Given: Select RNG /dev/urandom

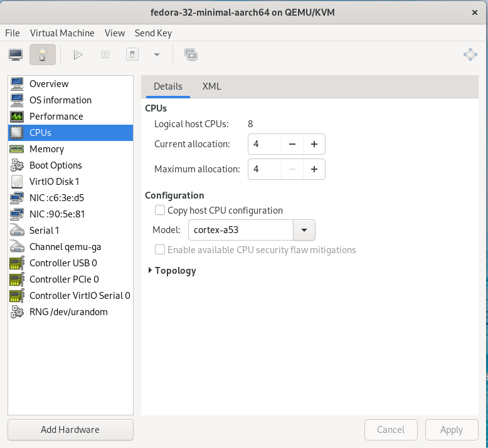Looking at the screenshot, I should 71,312.
